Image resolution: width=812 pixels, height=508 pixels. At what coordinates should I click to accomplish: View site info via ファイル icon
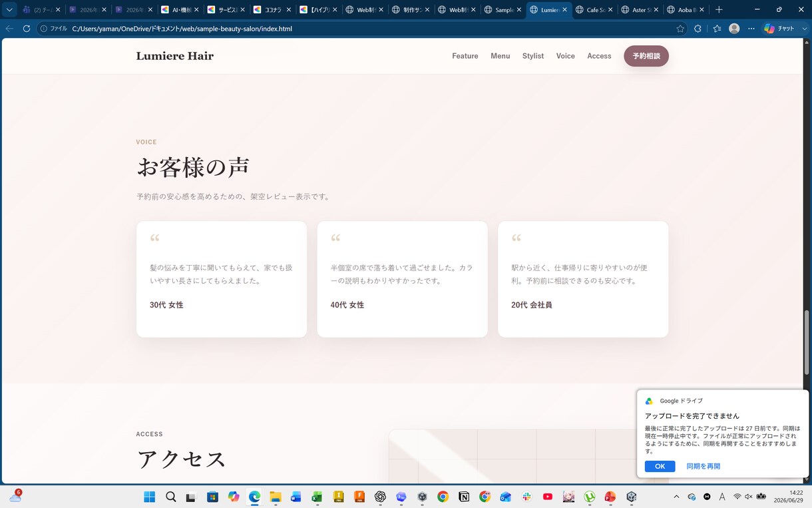click(x=53, y=29)
